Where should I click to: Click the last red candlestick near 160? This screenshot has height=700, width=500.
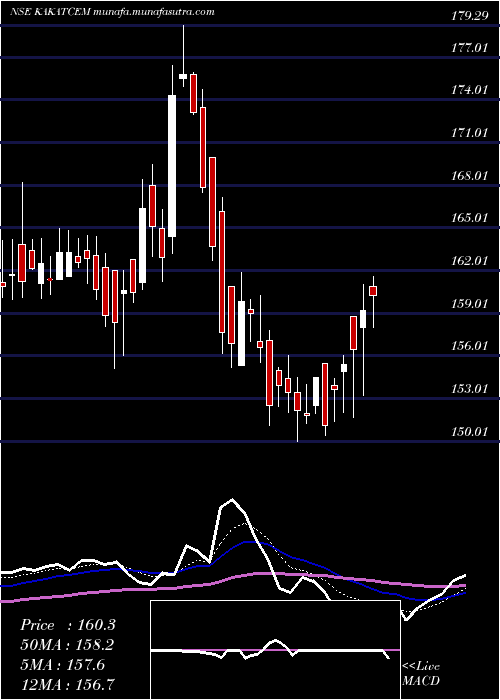click(373, 291)
